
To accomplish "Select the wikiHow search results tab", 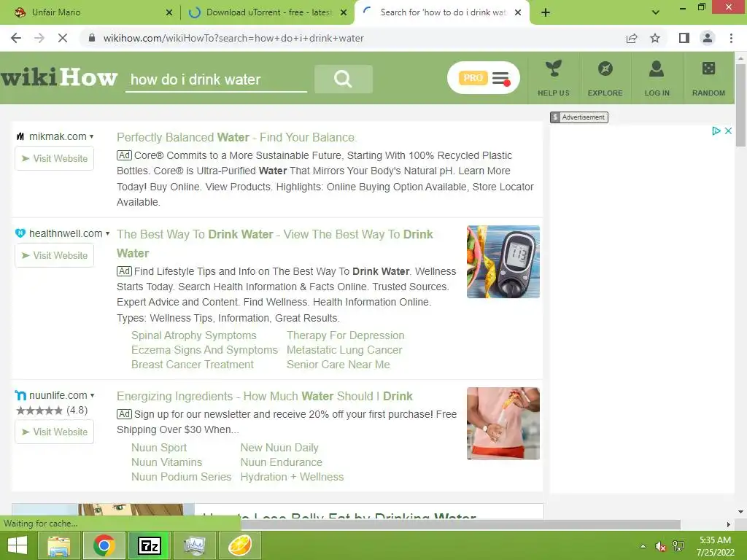I will 441,12.
